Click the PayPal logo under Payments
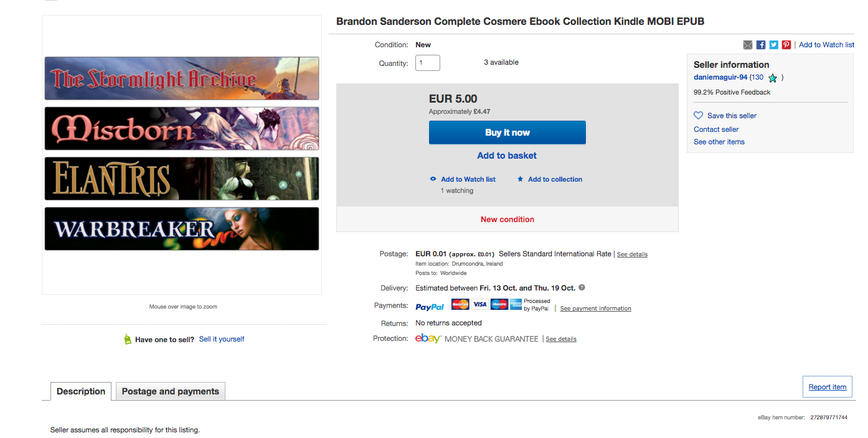The width and height of the screenshot is (868, 438). 430,306
